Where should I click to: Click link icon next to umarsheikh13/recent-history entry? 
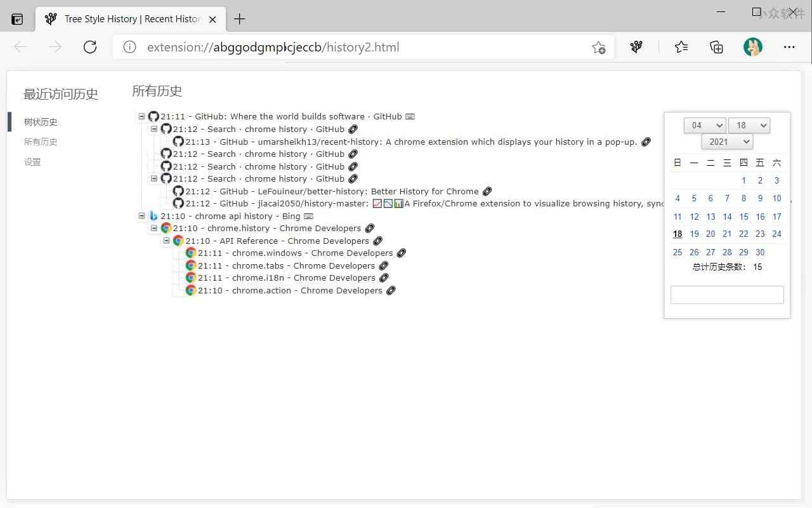point(646,142)
